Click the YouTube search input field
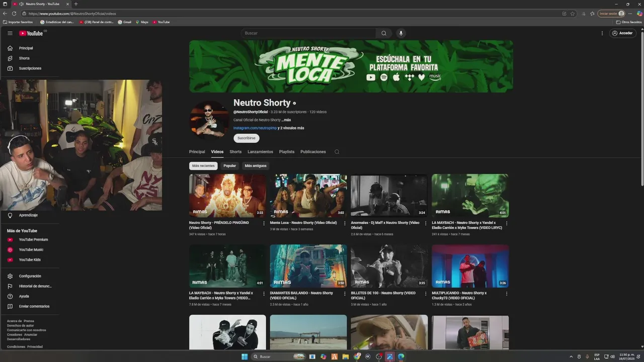Viewport: 644px width, 362px height. pyautogui.click(x=308, y=33)
